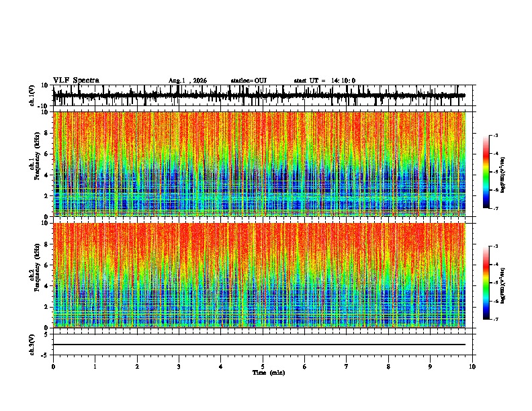
Task: Click inside the ch.2 spectrogram panel
Action: [259, 275]
